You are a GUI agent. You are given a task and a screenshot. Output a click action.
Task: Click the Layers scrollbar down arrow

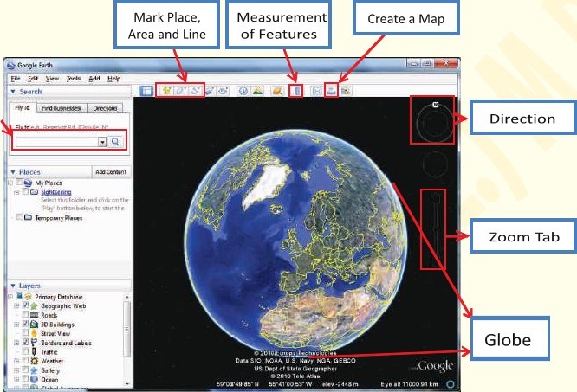(127, 384)
